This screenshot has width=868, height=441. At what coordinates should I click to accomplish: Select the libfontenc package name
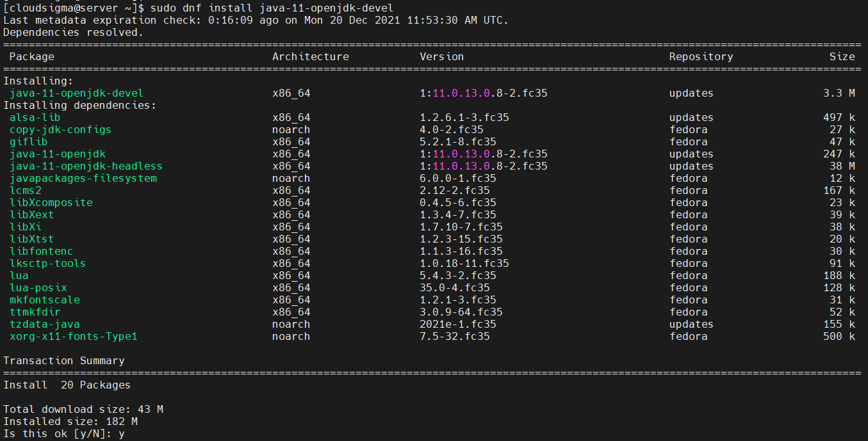point(42,252)
